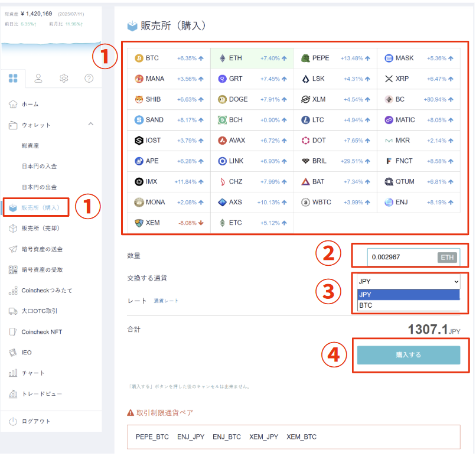Open the help question mark icon

[x=89, y=79]
